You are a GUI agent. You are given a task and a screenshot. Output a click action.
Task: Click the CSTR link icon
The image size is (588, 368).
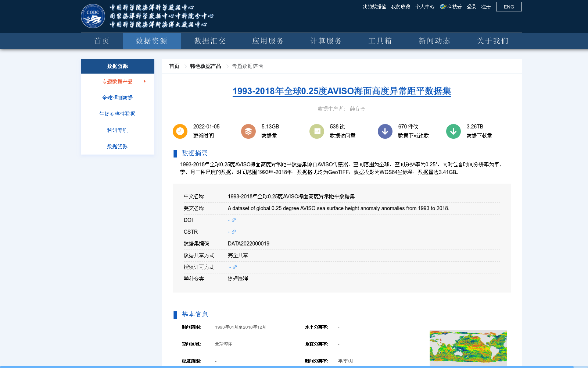tap(233, 232)
